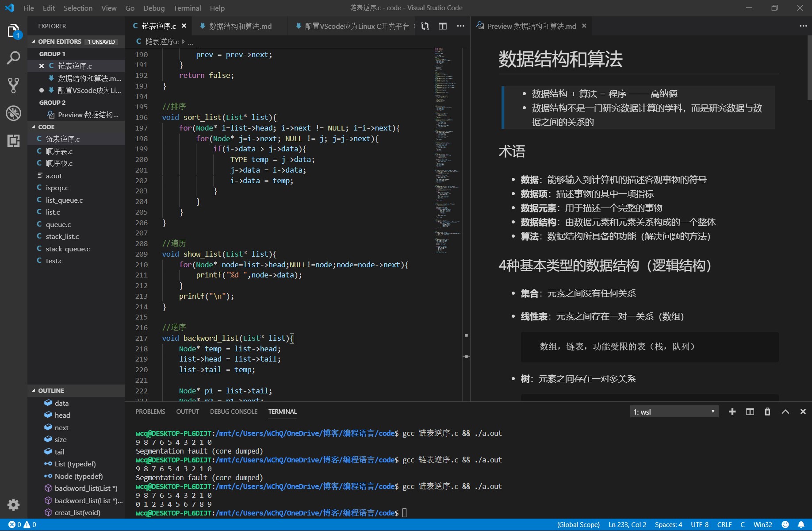Open 顺序表.c in the file tree
Image resolution: width=812 pixels, height=531 pixels.
(76, 151)
